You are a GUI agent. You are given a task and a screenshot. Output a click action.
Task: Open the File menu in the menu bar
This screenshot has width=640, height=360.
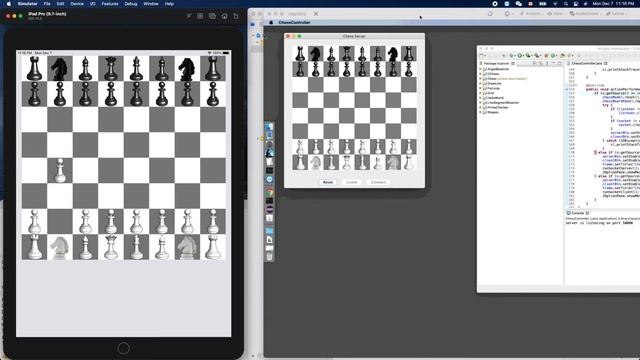click(47, 4)
